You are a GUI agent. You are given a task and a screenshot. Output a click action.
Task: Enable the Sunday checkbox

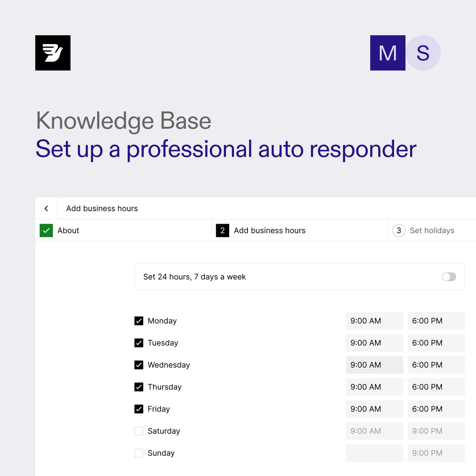coord(139,453)
